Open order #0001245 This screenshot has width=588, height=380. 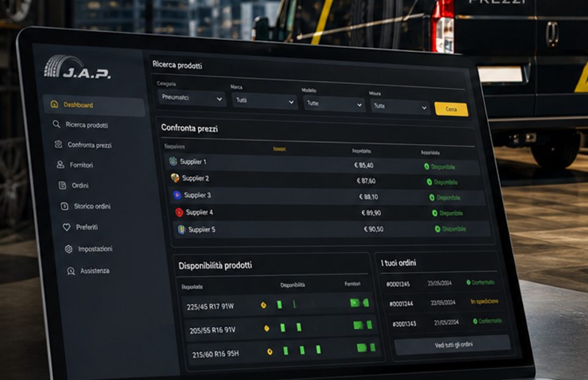[x=398, y=284]
